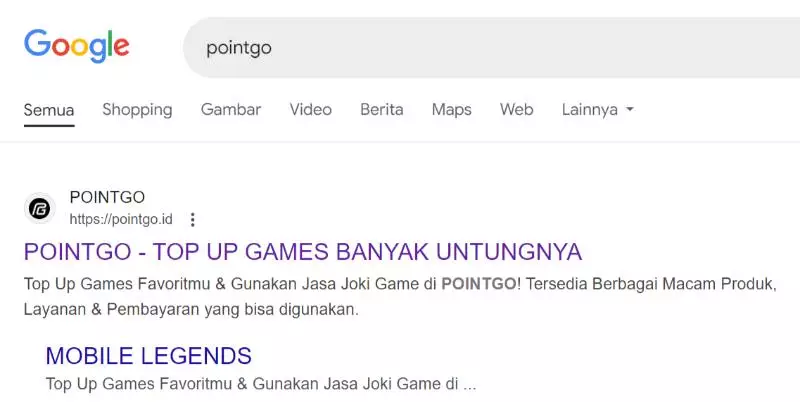
Task: Open the three-dot menu beside pointgo.id
Action: [x=192, y=220]
